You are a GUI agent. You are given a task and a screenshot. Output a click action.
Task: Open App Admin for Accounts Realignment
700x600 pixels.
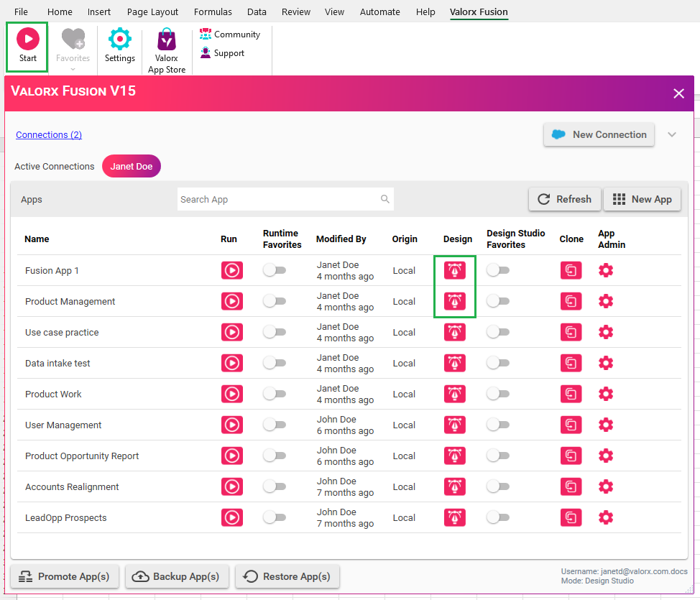tap(606, 486)
